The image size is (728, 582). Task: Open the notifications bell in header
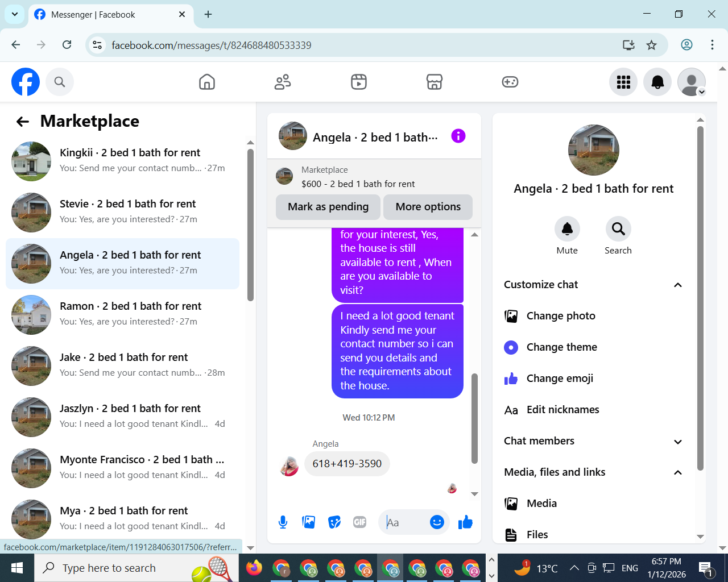657,82
